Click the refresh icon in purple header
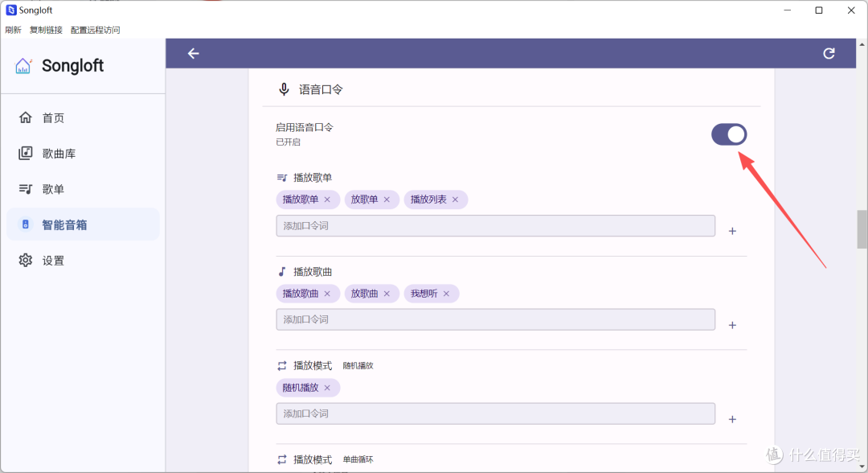The image size is (868, 473). [x=829, y=54]
